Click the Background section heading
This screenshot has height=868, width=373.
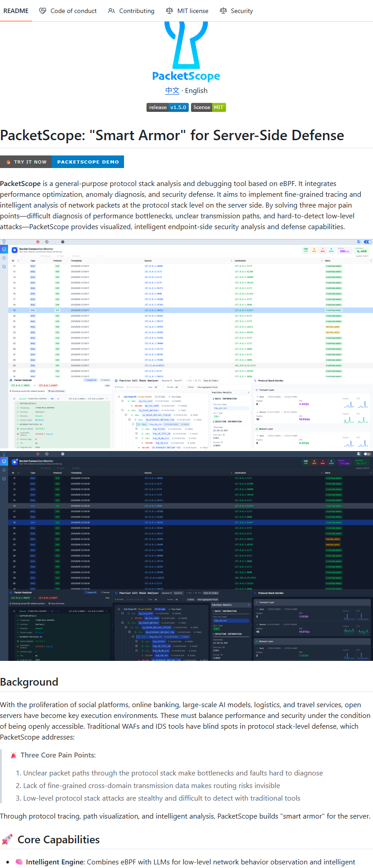(29, 682)
